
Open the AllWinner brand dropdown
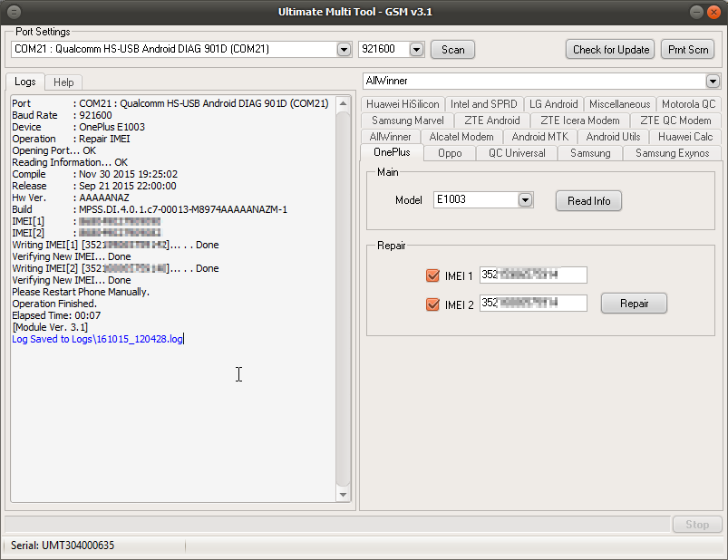pyautogui.click(x=713, y=81)
